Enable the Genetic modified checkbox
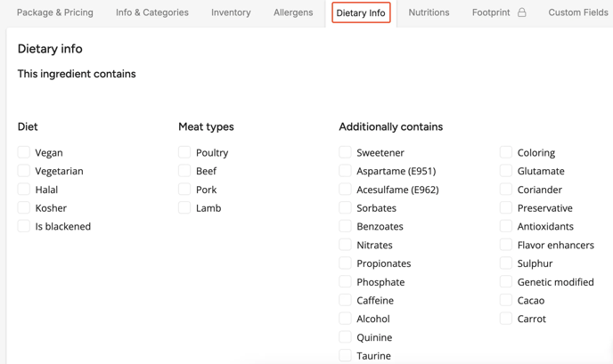This screenshot has width=613, height=364. pos(506,281)
